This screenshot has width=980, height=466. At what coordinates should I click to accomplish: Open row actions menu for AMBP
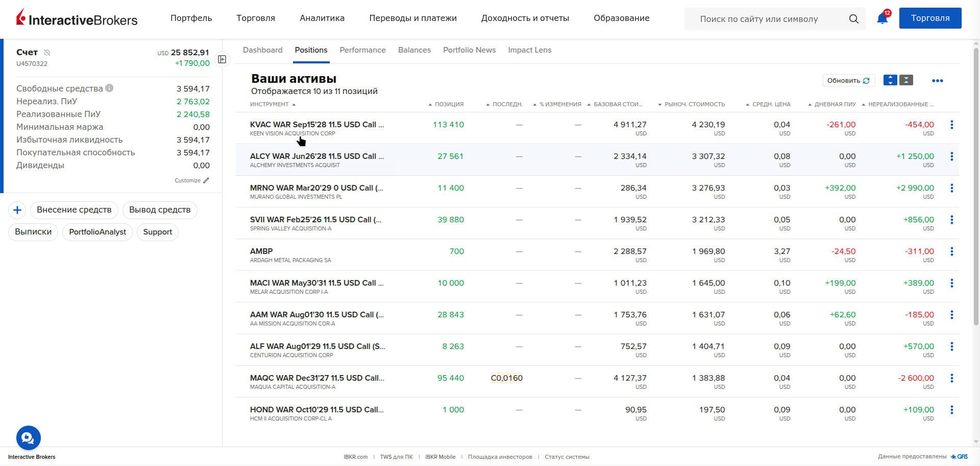(x=951, y=251)
